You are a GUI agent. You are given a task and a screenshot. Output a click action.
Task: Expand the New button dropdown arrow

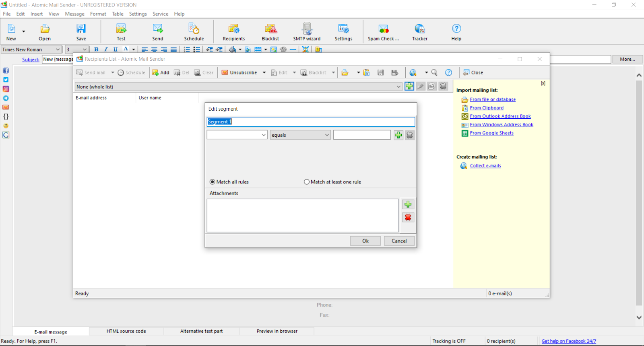[x=24, y=31]
